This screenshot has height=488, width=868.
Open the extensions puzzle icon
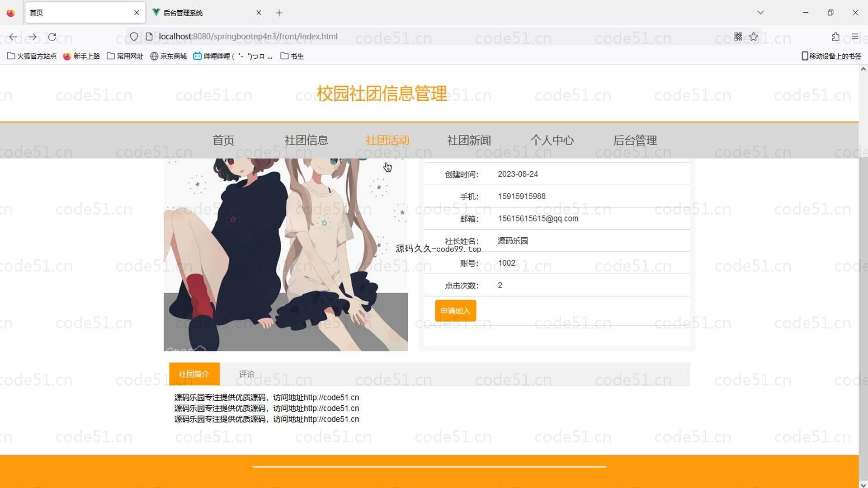(x=835, y=37)
